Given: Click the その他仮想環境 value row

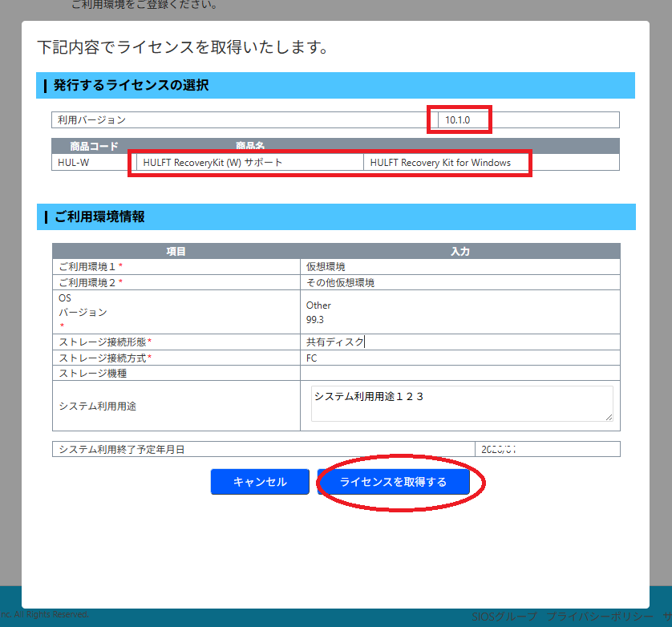Looking at the screenshot, I should click(x=459, y=282).
